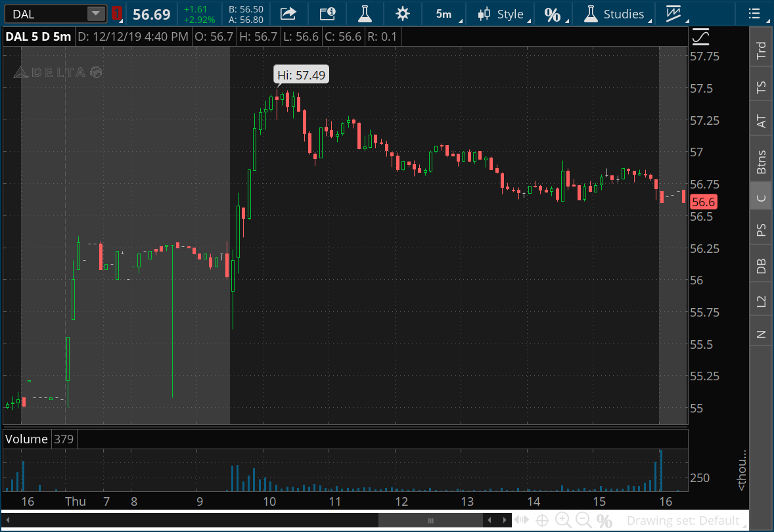Click the 56.6 current price label

tap(703, 202)
